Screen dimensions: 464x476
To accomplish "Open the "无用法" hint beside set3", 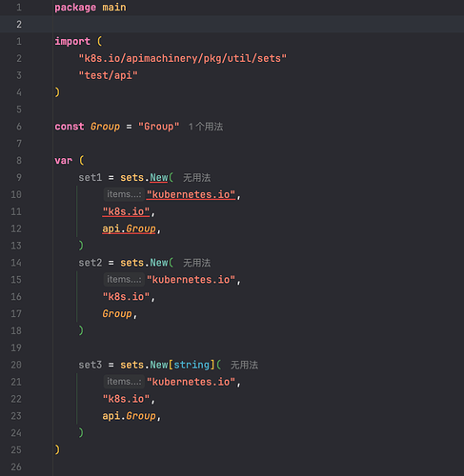I will [244, 365].
